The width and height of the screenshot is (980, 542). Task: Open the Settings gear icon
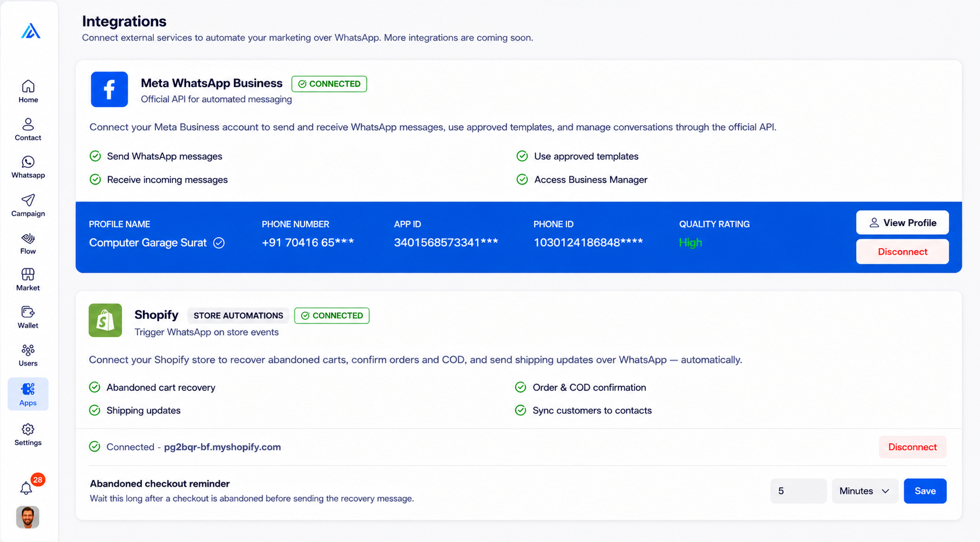click(28, 429)
